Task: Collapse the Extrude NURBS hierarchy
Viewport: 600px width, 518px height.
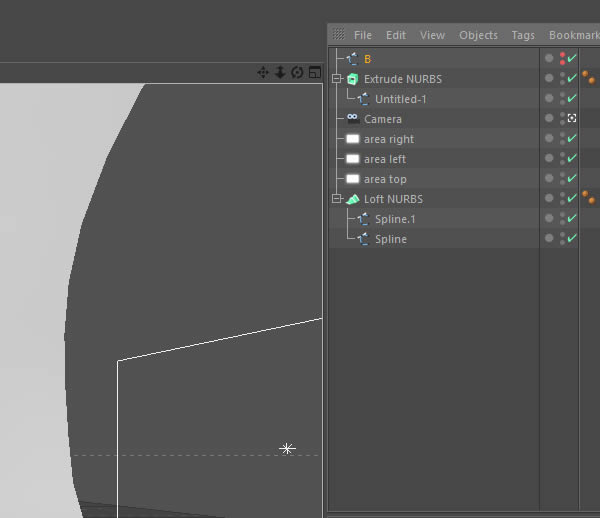Action: point(337,79)
